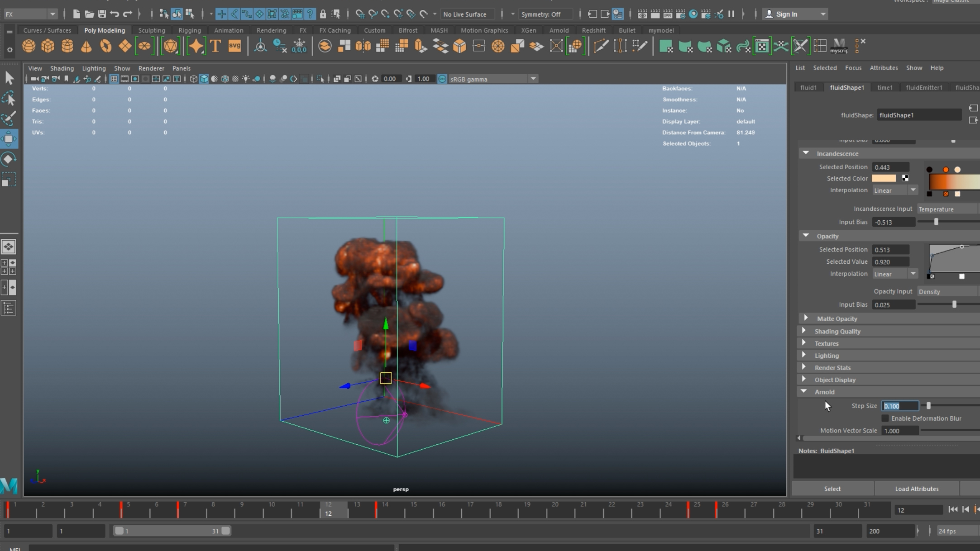Enable Deformation Blur checkbox
This screenshot has width=980, height=551.
[x=885, y=418]
